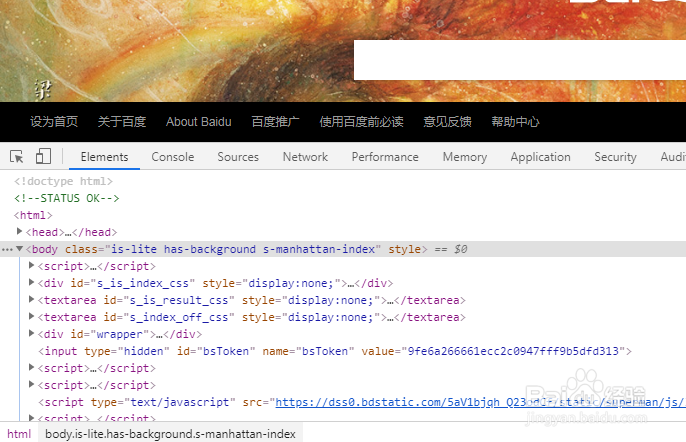This screenshot has height=442, width=686.
Task: Open the Network tab
Action: 305,157
